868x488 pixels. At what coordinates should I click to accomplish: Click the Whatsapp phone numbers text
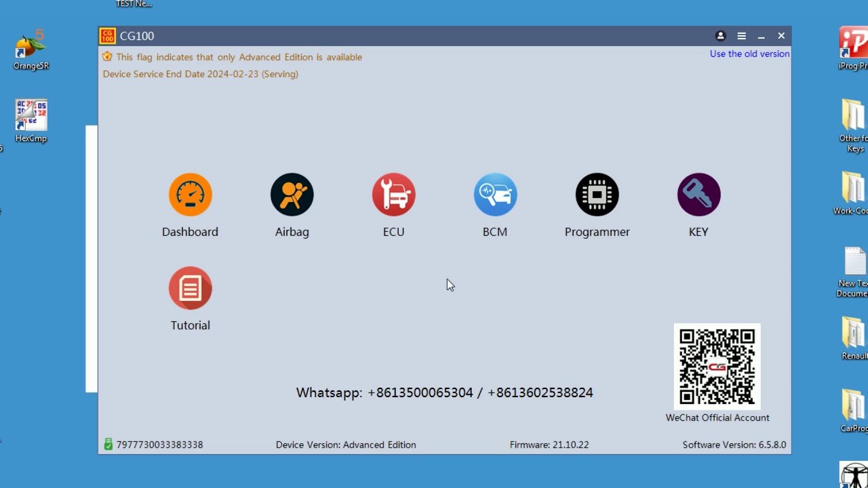point(445,392)
